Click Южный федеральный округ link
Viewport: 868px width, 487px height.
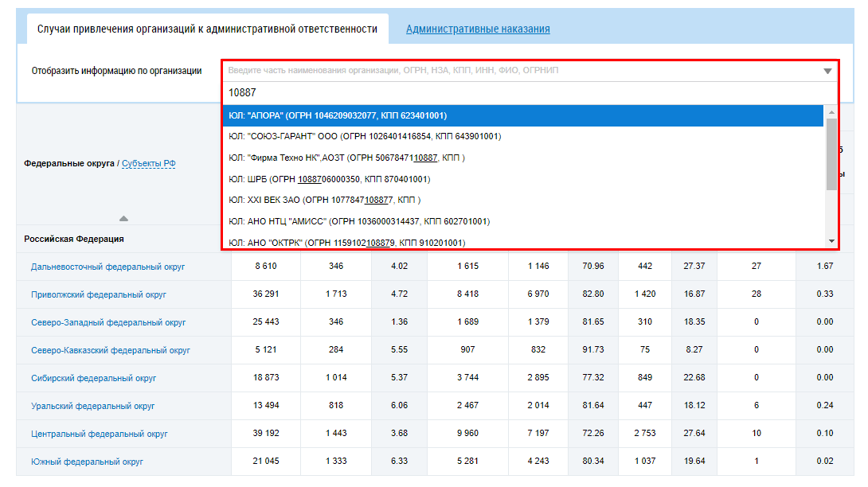tap(88, 462)
